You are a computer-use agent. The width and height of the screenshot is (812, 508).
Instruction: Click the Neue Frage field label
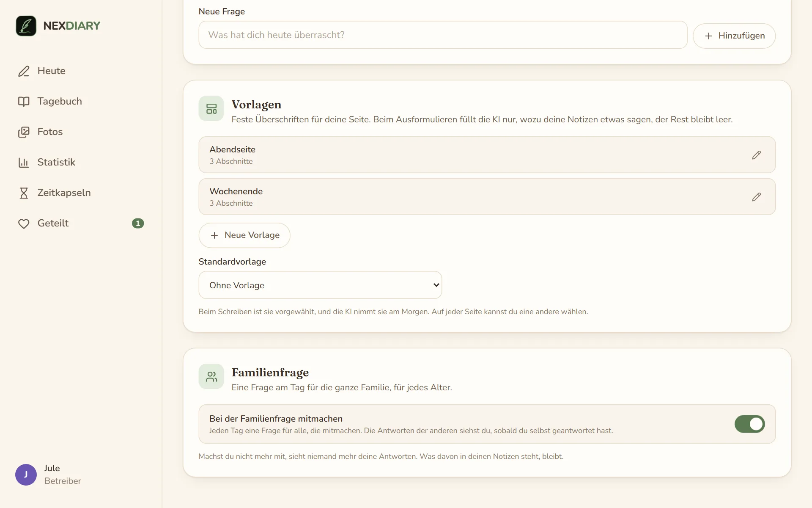click(222, 11)
